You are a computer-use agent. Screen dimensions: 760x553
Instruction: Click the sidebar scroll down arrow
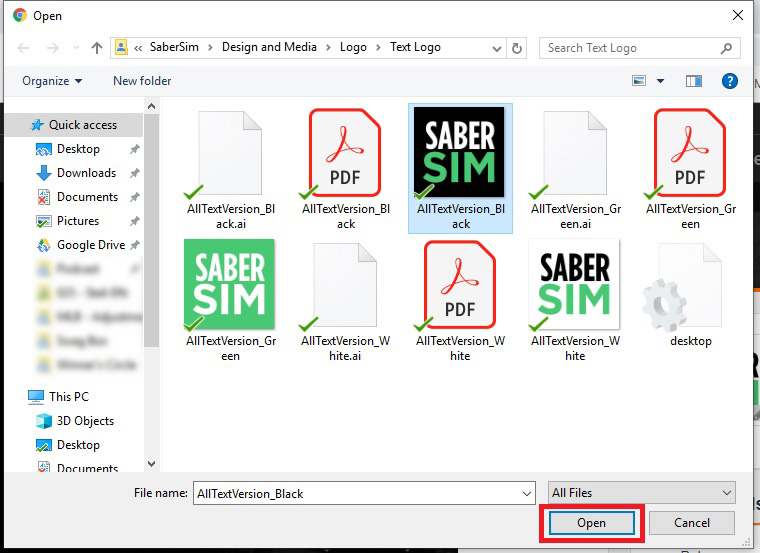[151, 464]
